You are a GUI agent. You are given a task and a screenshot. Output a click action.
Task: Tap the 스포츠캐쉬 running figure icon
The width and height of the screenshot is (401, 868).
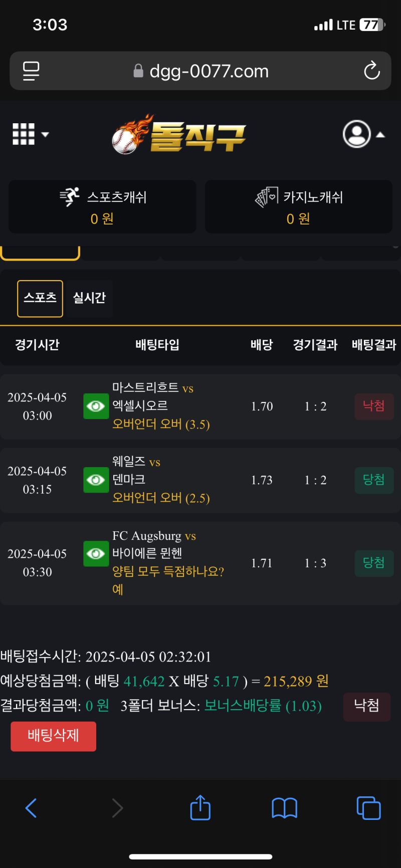coord(70,197)
